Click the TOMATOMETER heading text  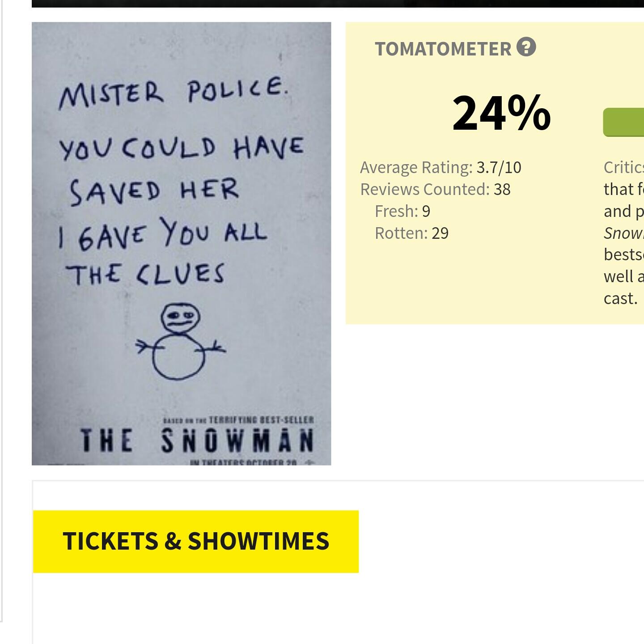[x=443, y=49]
